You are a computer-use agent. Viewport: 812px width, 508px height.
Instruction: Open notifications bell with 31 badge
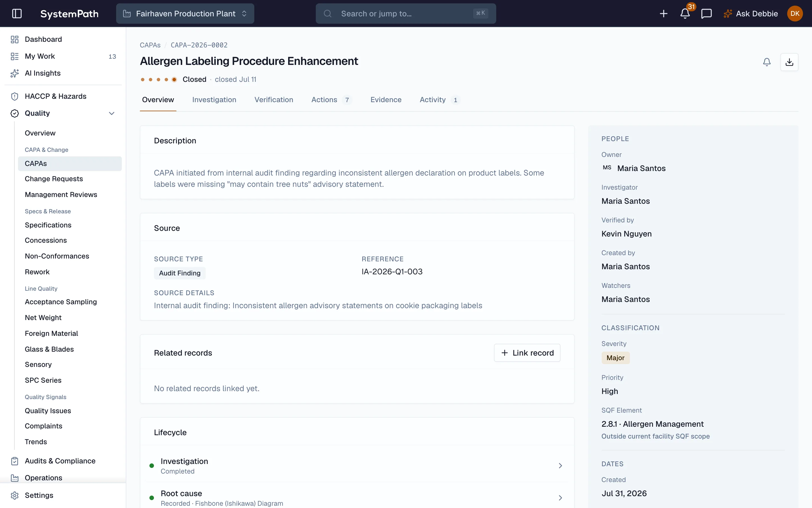pyautogui.click(x=685, y=14)
